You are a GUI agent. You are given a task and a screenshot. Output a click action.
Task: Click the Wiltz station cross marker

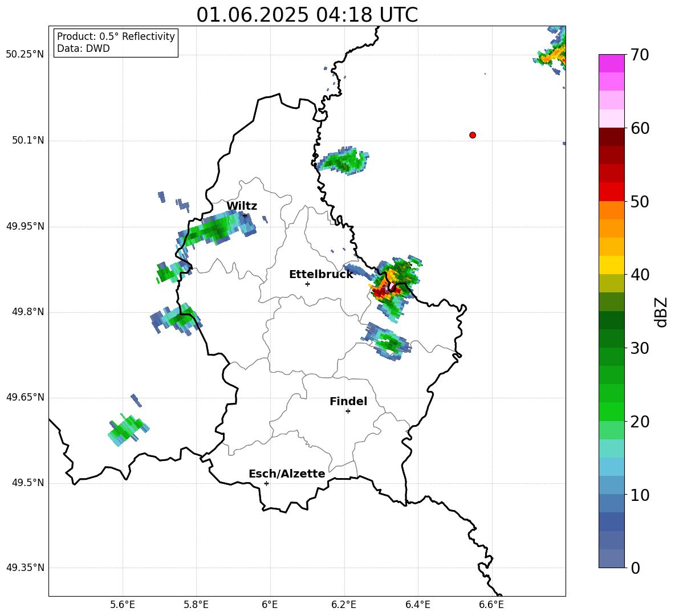point(245,215)
